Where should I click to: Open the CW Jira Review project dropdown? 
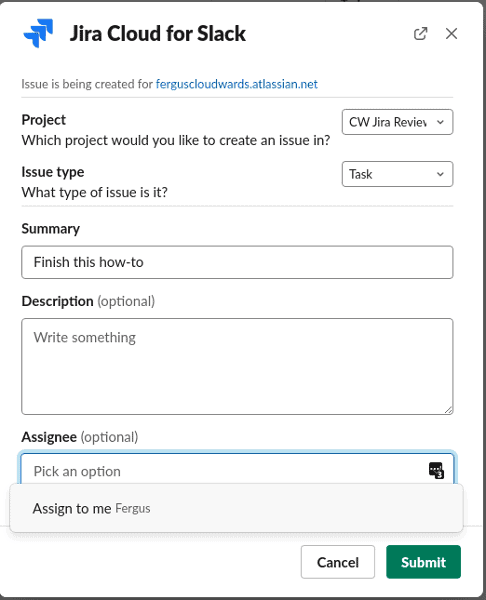tap(397, 122)
